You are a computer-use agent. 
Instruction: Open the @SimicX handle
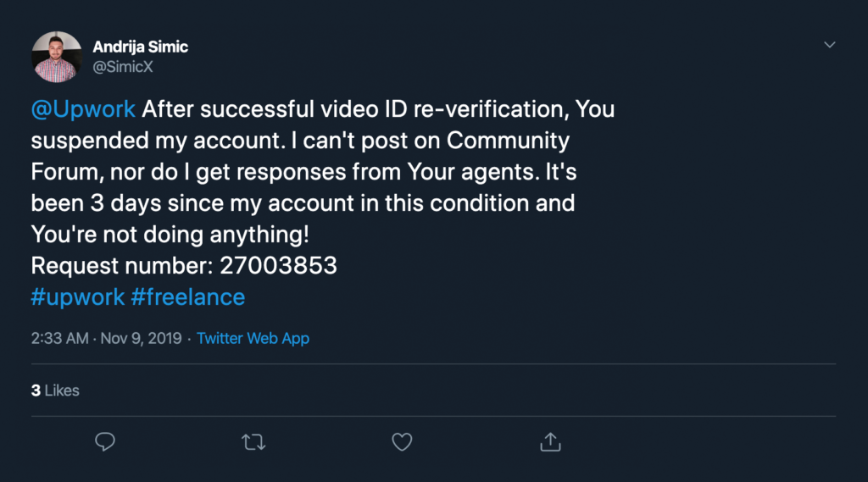pos(122,67)
